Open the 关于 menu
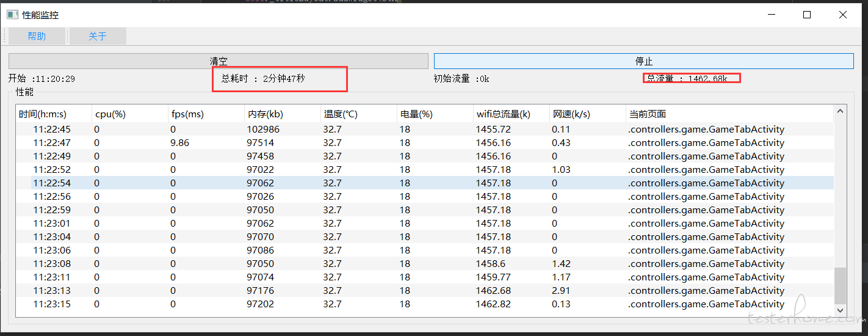The height and width of the screenshot is (336, 868). coord(98,36)
